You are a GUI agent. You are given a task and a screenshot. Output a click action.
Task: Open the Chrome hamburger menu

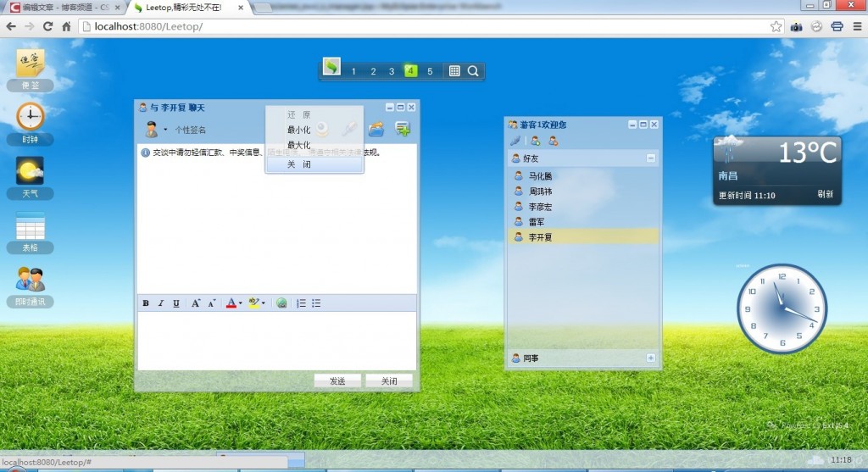click(857, 26)
